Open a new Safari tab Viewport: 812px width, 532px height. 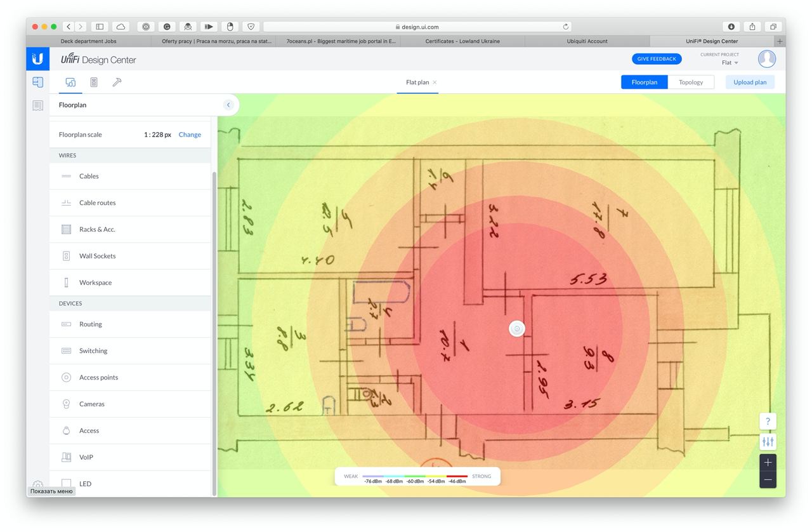tap(780, 41)
